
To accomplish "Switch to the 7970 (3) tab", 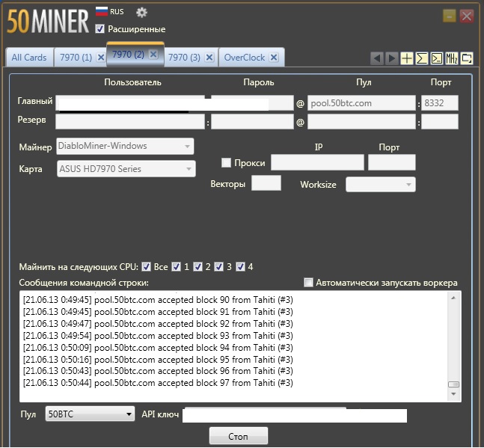I will tap(184, 58).
